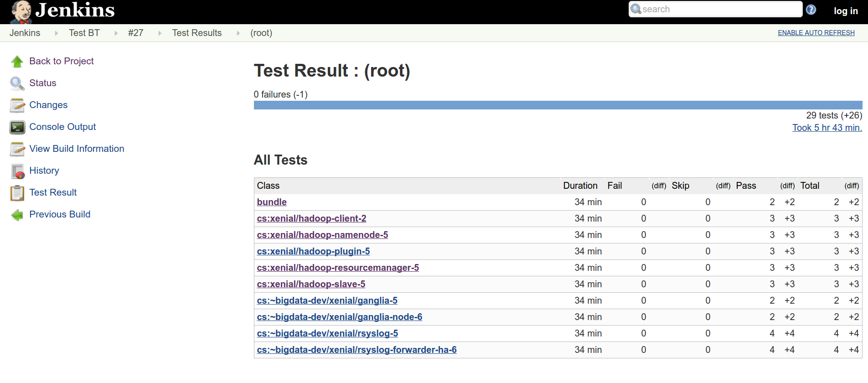Open cs:xenial/hadoop-slave-5 link
Viewport: 868px width, 383px height.
311,284
